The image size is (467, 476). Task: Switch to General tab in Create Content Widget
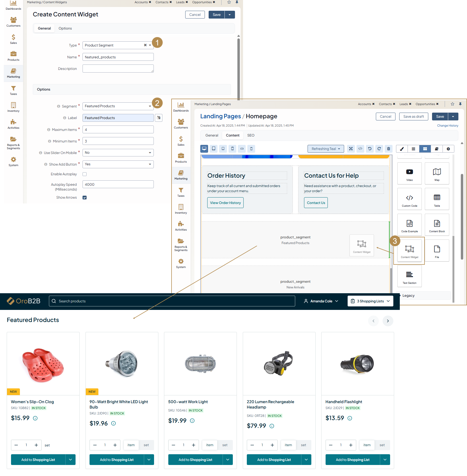44,28
